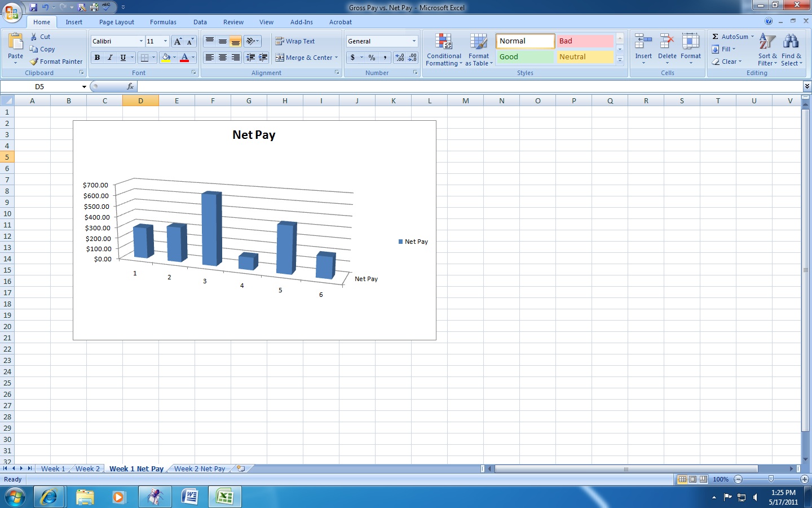Image resolution: width=812 pixels, height=508 pixels.
Task: Toggle Italic formatting
Action: [x=110, y=58]
